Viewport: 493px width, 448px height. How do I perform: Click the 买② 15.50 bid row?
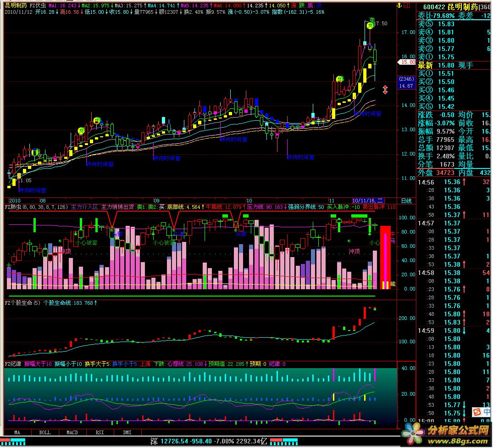[454, 82]
